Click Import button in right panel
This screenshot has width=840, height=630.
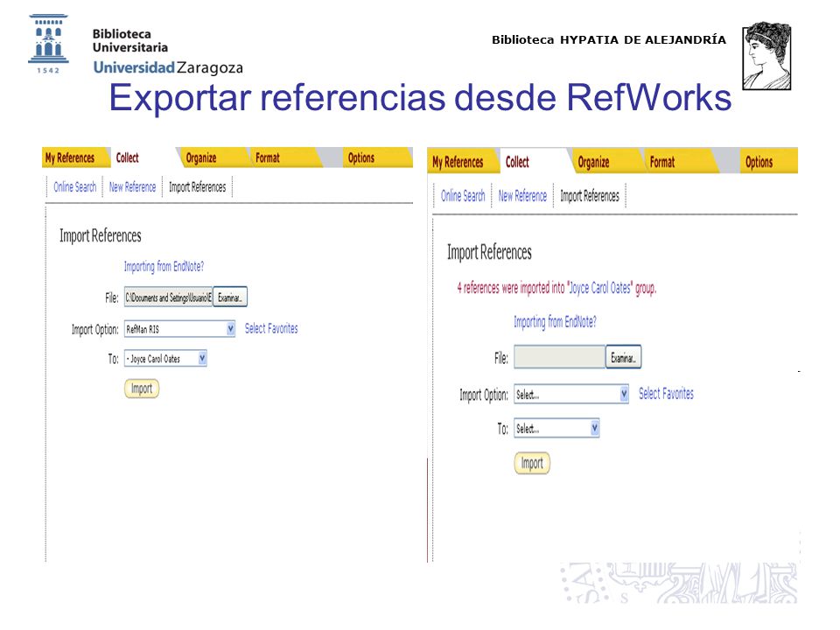[532, 464]
